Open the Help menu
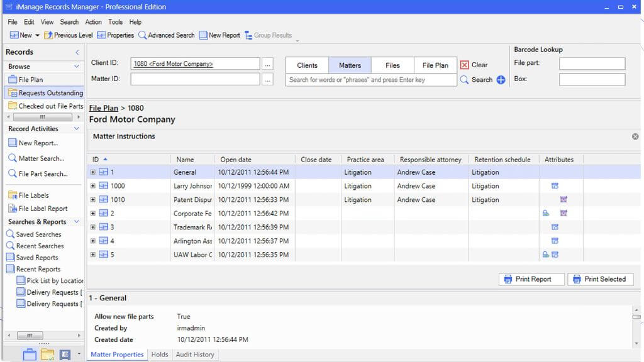 pos(135,22)
